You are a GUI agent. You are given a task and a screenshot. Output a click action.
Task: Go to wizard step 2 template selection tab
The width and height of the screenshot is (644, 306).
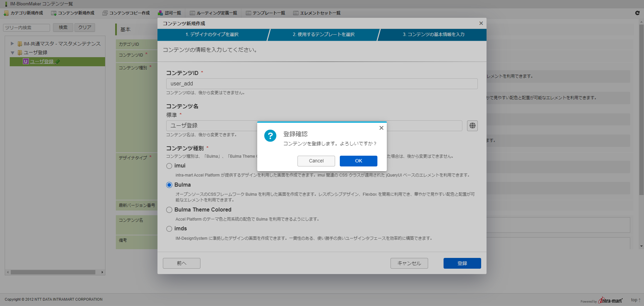point(323,35)
